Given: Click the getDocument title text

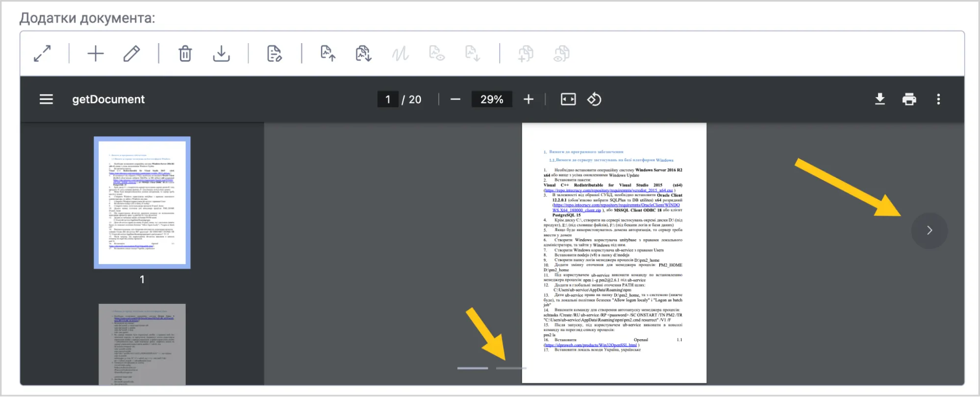Looking at the screenshot, I should coord(108,99).
